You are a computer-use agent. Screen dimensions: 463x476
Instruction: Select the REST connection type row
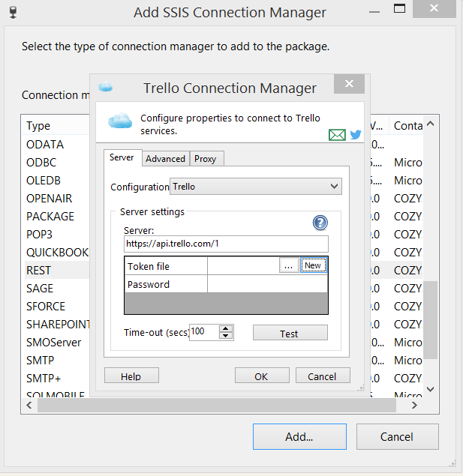click(57, 270)
